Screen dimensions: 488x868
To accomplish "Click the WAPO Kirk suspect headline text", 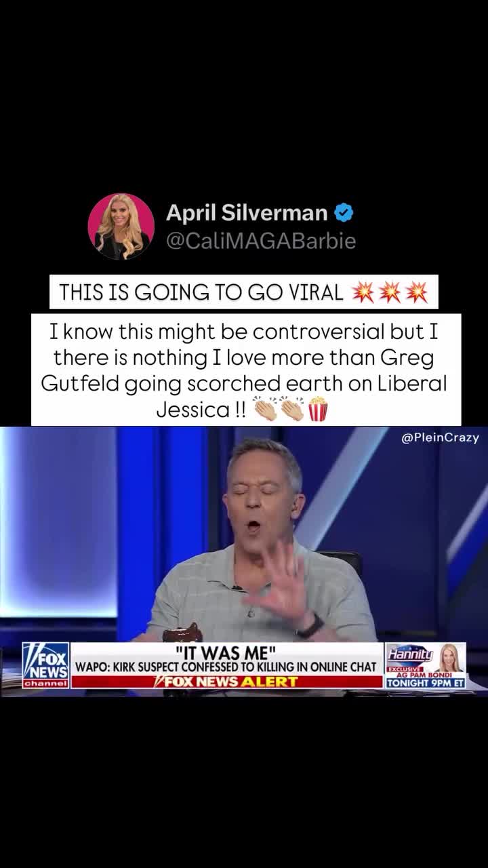I will 225,667.
